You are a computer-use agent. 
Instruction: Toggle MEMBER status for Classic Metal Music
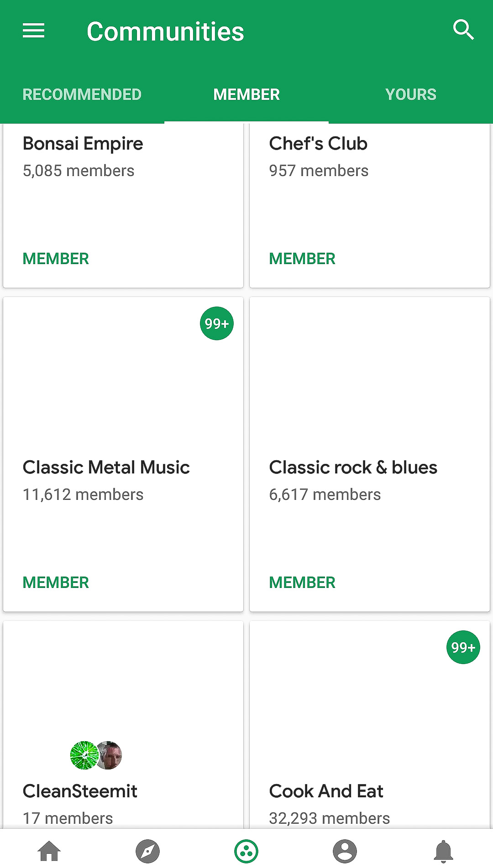point(56,582)
